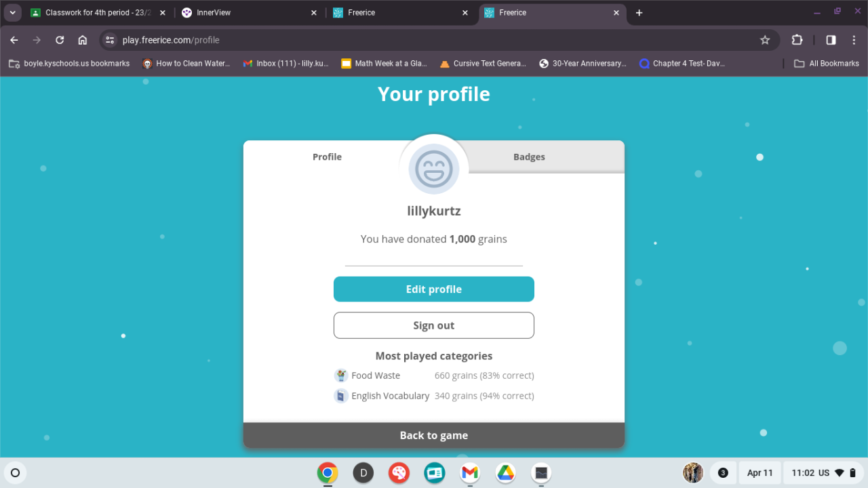Open the Badges tab
Screen dimensions: 868x488
[529, 157]
